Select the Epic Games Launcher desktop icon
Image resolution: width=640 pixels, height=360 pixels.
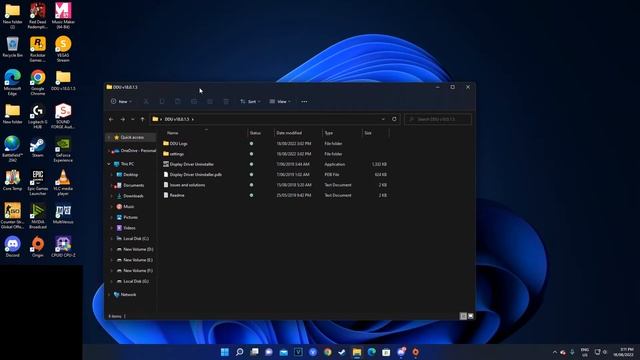pos(38,183)
